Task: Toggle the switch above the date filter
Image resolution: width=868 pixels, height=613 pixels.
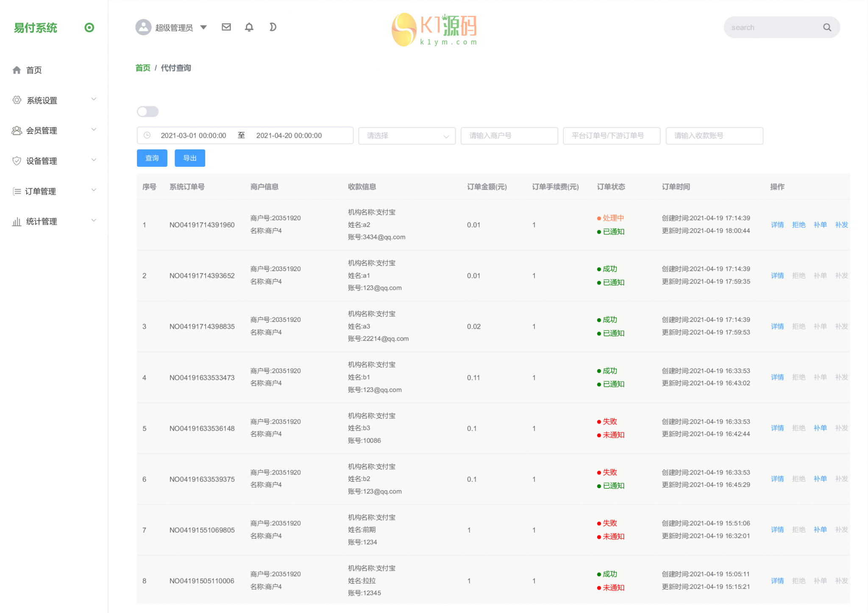Action: click(x=147, y=111)
